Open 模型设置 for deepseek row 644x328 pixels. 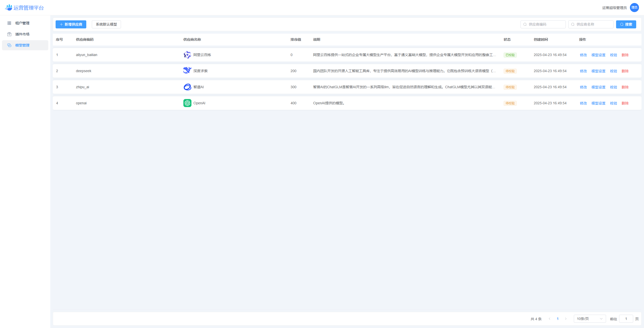click(598, 71)
